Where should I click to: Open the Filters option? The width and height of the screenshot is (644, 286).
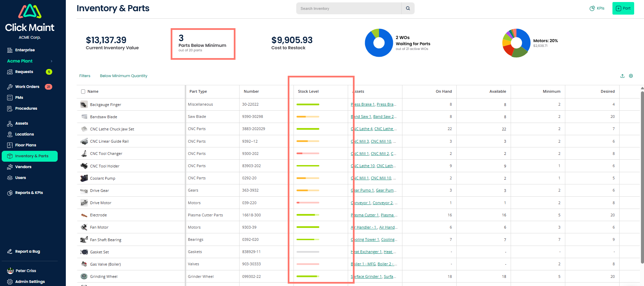pyautogui.click(x=85, y=76)
